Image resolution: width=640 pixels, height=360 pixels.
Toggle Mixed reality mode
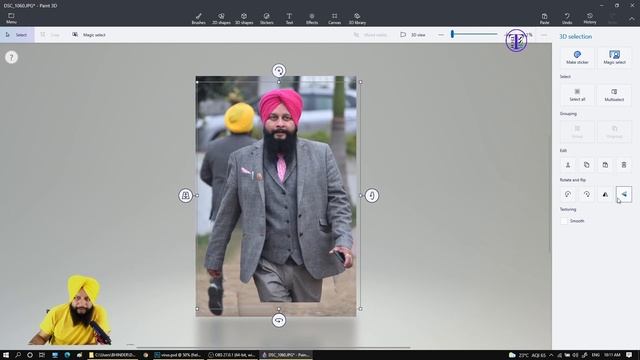pyautogui.click(x=370, y=35)
